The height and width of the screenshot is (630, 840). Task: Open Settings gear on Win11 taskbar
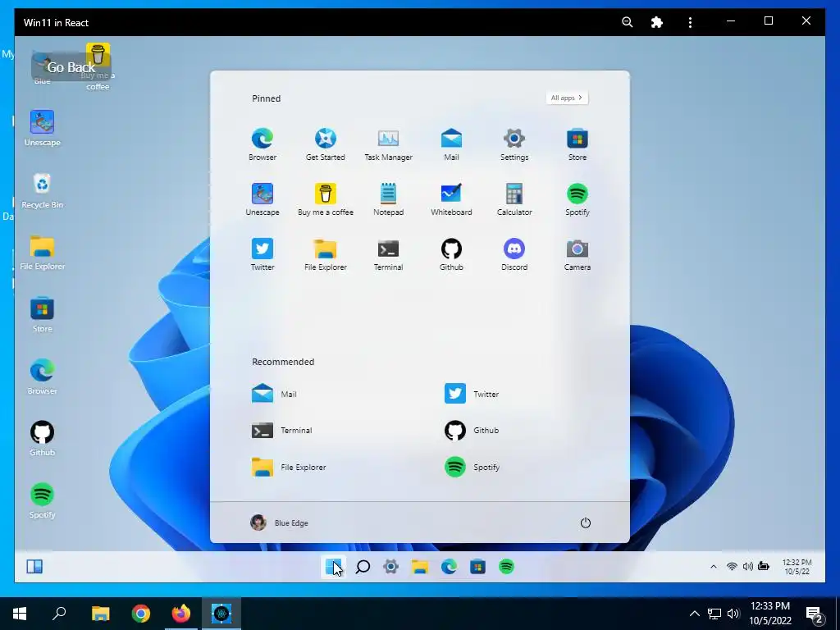391,566
